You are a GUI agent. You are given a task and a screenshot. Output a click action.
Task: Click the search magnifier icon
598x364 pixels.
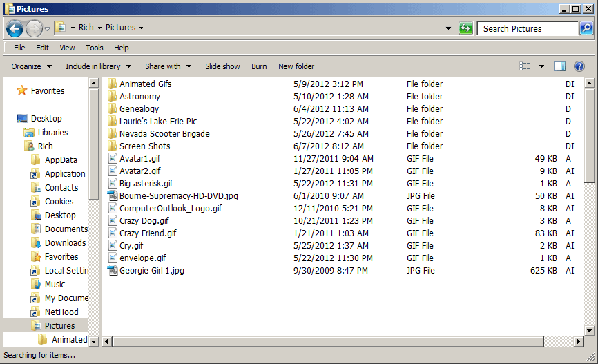[x=586, y=28]
